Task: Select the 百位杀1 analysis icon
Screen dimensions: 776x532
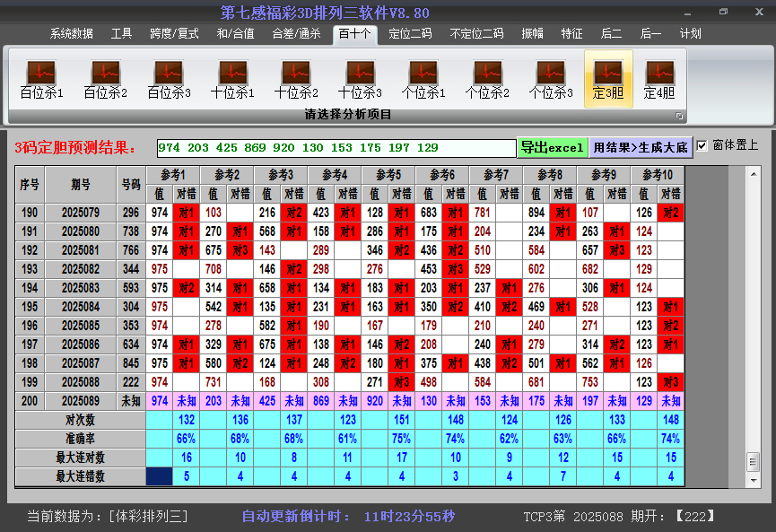Action: click(41, 79)
